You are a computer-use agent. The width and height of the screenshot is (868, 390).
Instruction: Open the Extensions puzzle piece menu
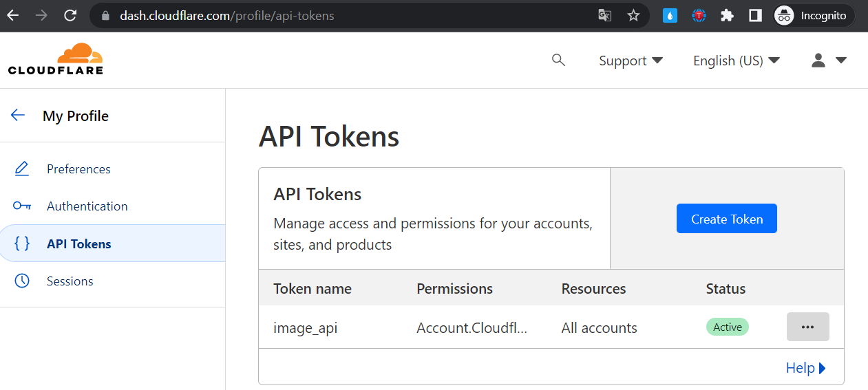(x=727, y=15)
